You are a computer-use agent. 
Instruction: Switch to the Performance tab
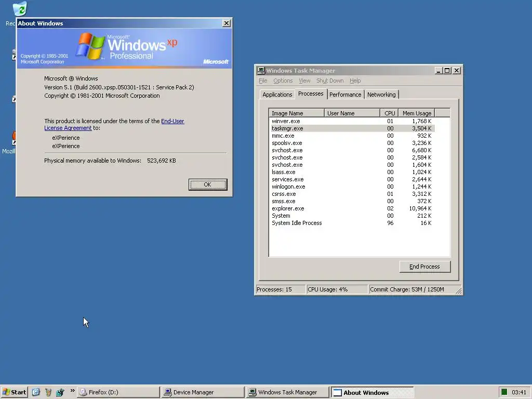[x=345, y=95]
